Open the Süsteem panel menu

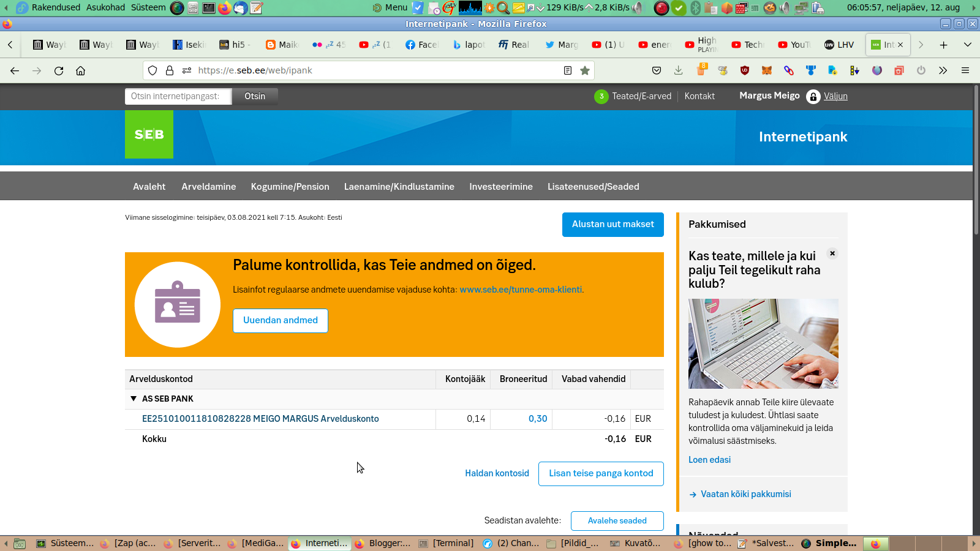coord(148,8)
